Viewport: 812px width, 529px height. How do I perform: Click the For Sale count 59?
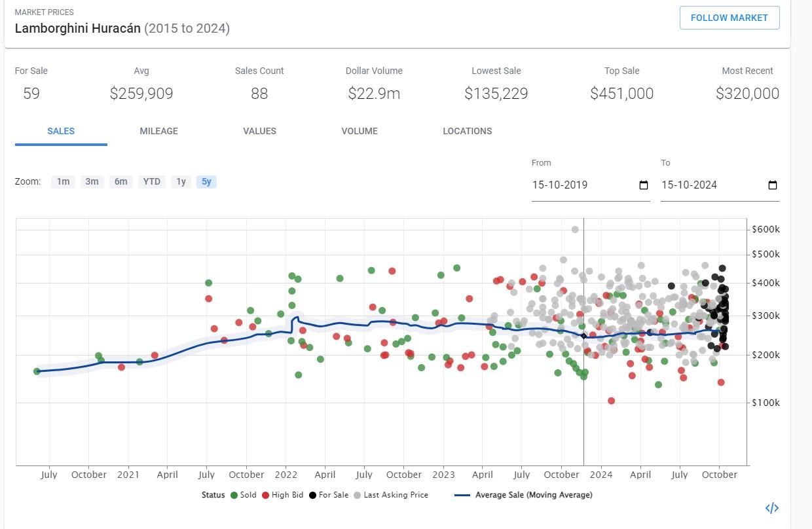(31, 94)
